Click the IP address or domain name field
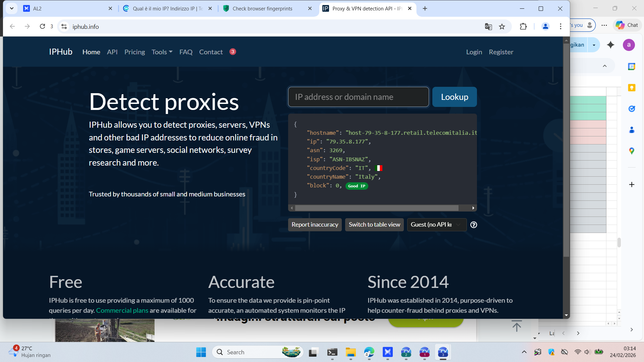 point(358,97)
